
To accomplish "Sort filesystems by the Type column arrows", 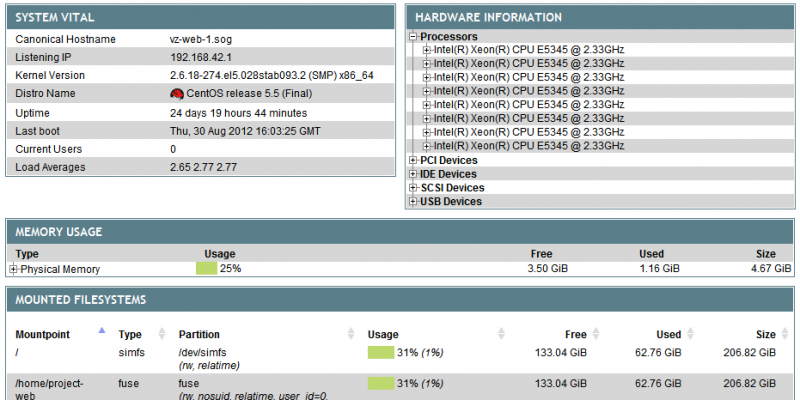I will click(x=162, y=334).
